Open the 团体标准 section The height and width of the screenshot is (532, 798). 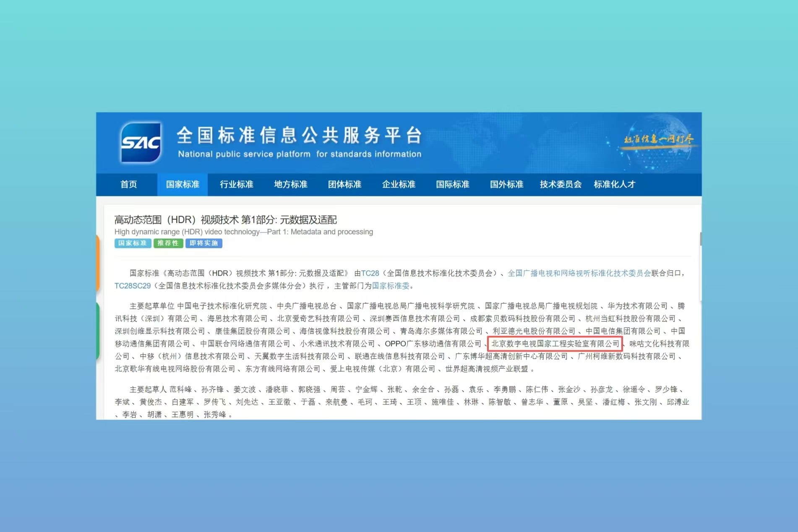click(344, 185)
